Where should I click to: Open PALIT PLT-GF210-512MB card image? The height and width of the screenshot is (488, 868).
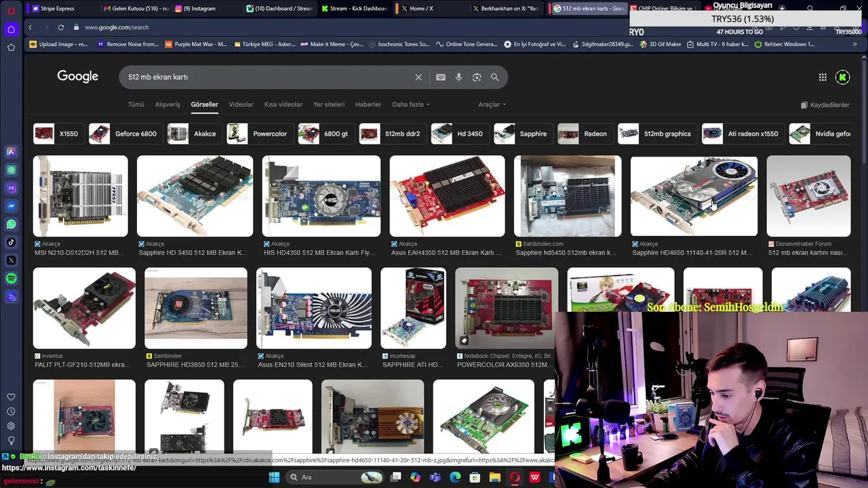pyautogui.click(x=84, y=308)
